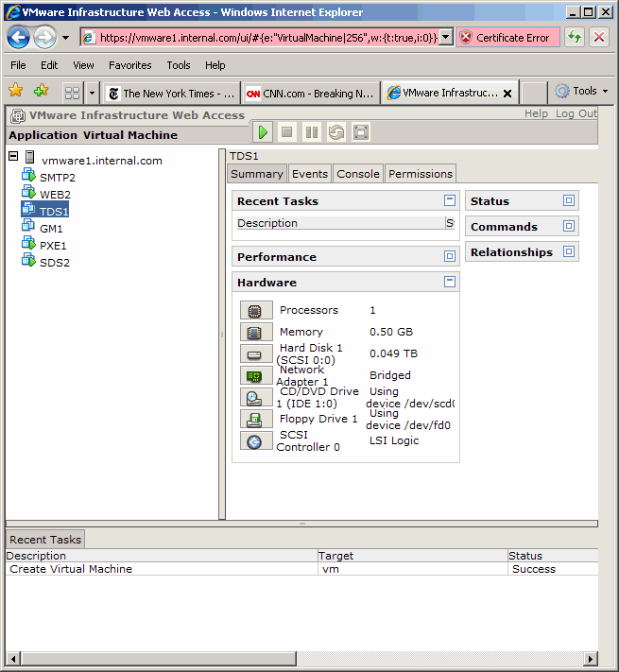This screenshot has width=619, height=672.
Task: Power on the virtual machine with green play icon
Action: coord(263,132)
